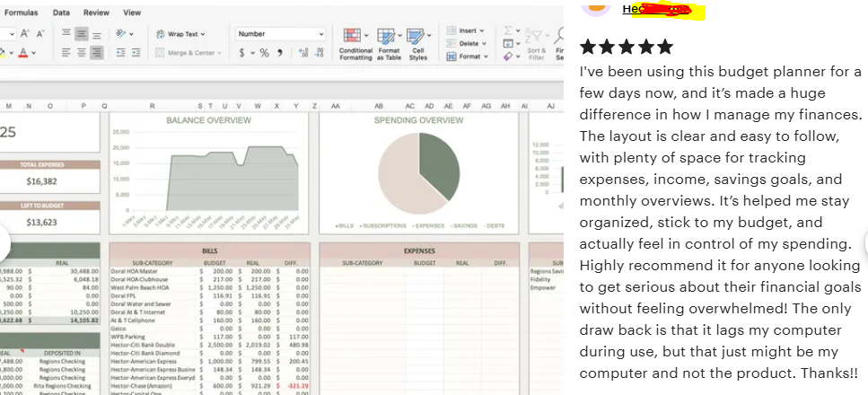Open the Conditional Formatting menu
Viewport: 868px width, 395px height.
[x=355, y=43]
